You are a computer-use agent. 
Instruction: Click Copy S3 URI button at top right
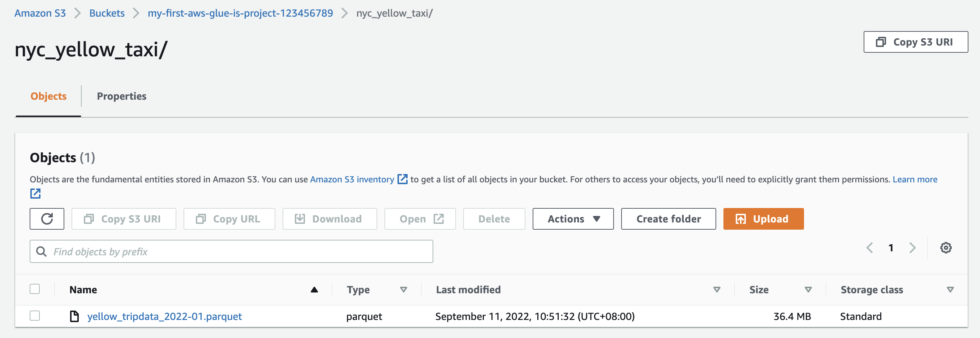(915, 42)
